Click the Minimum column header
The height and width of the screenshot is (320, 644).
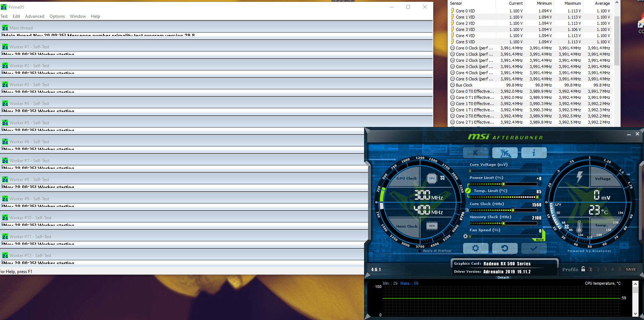[539, 3]
